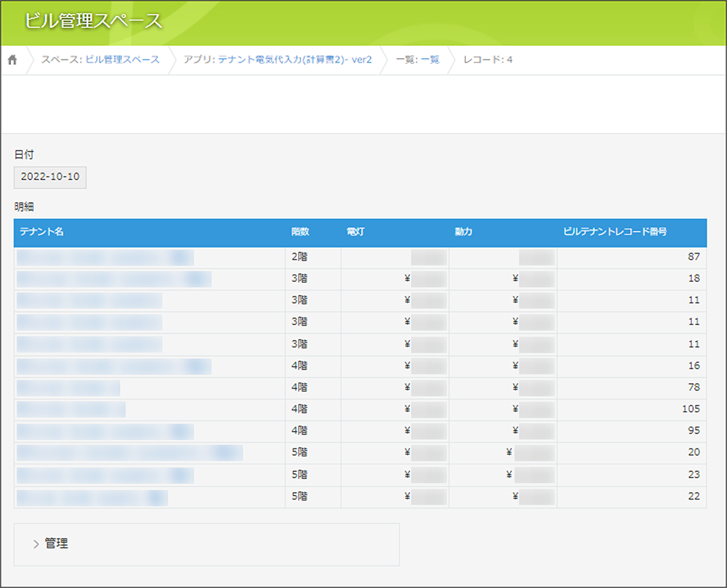Click the ビルテナントレコード番号 column header
This screenshot has width=727, height=588.
click(x=615, y=232)
